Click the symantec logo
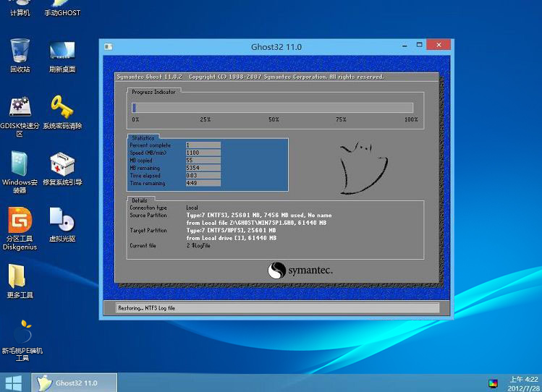Viewport: 542px width, 392px height. [x=300, y=270]
